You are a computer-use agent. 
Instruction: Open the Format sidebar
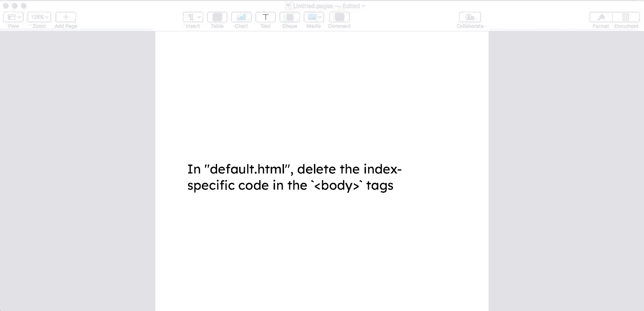[x=601, y=17]
